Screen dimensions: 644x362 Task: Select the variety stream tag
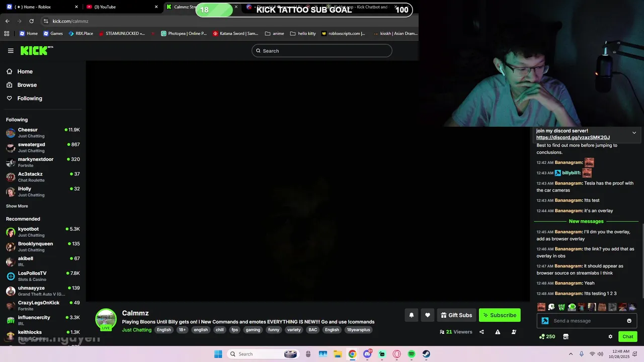294,330
